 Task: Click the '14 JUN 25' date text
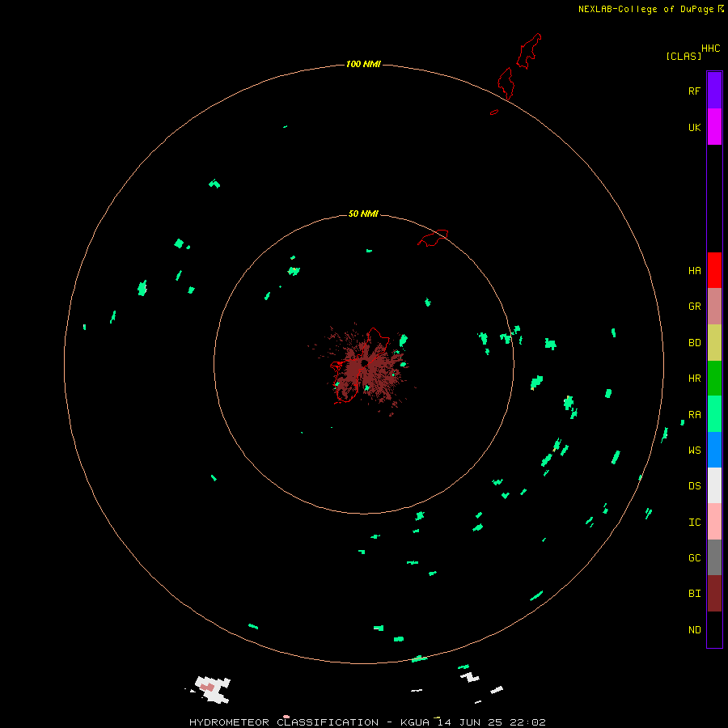pos(470,722)
